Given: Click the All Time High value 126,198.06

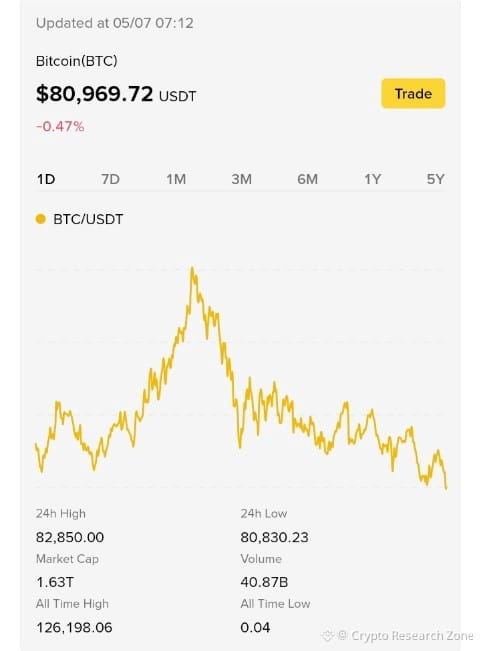Looking at the screenshot, I should tap(74, 627).
